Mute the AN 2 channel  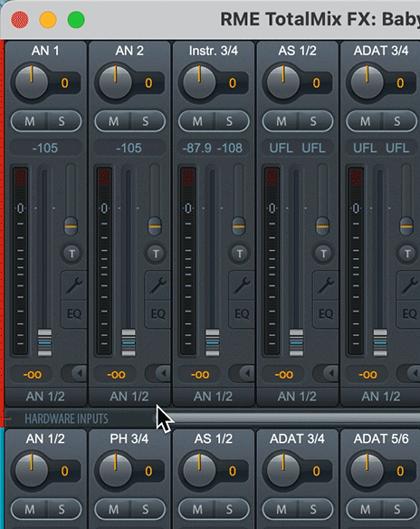113,121
